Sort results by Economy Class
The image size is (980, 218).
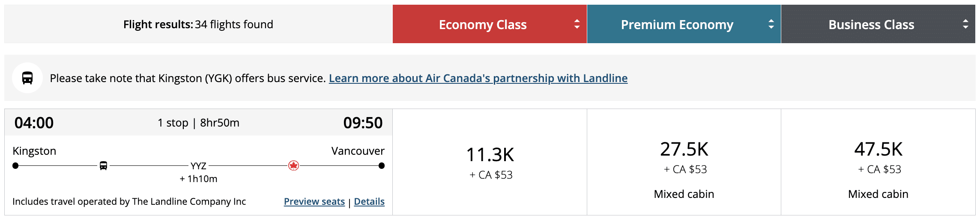click(x=483, y=24)
